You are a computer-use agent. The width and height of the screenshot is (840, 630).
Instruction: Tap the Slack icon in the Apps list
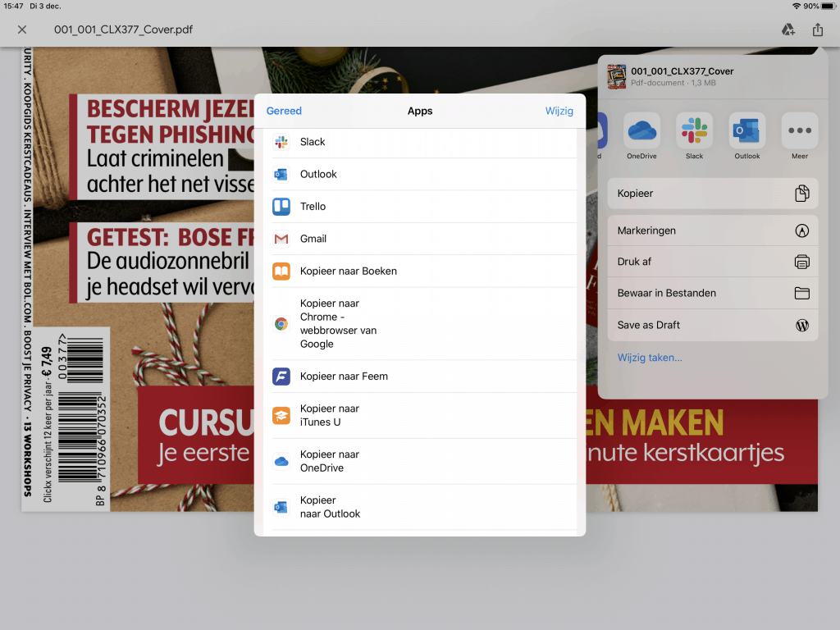(281, 142)
